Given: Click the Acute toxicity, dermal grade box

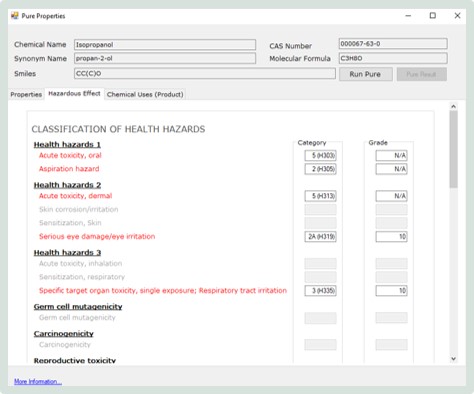Looking at the screenshot, I should (x=391, y=196).
